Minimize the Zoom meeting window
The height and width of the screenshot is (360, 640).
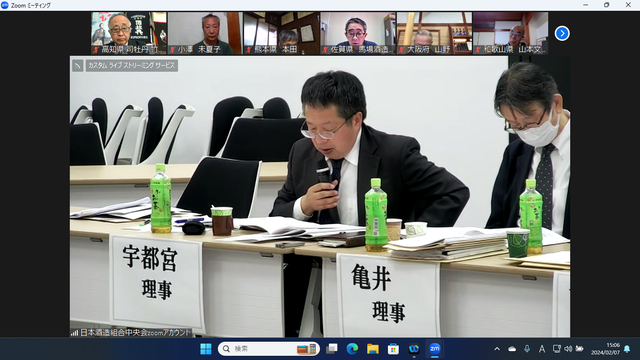pyautogui.click(x=586, y=5)
